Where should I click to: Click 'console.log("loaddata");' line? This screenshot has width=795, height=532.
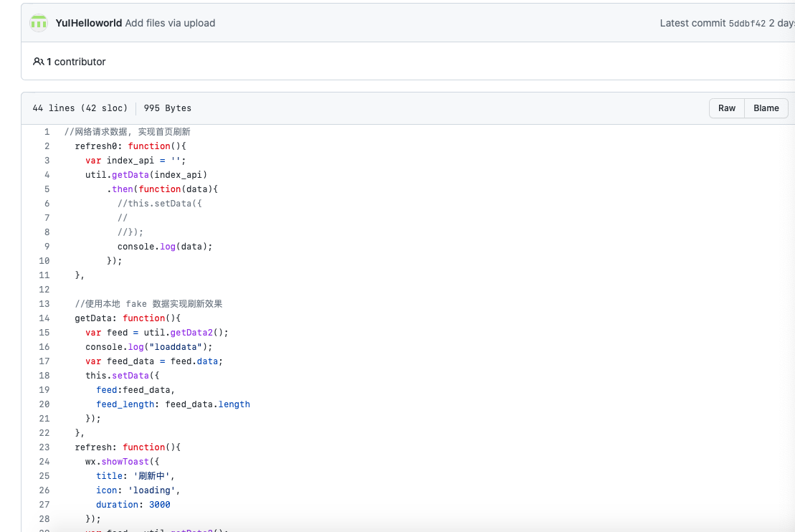[149, 347]
